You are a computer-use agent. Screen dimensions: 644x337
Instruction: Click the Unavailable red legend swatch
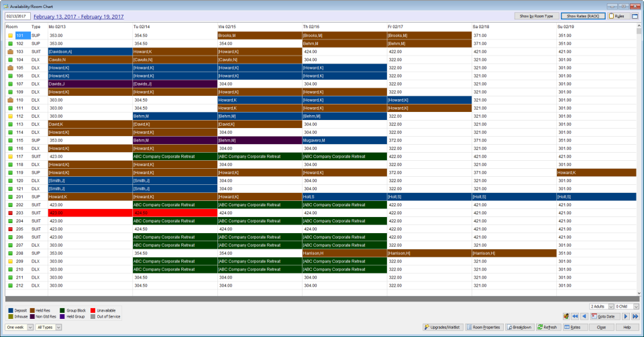[93, 310]
